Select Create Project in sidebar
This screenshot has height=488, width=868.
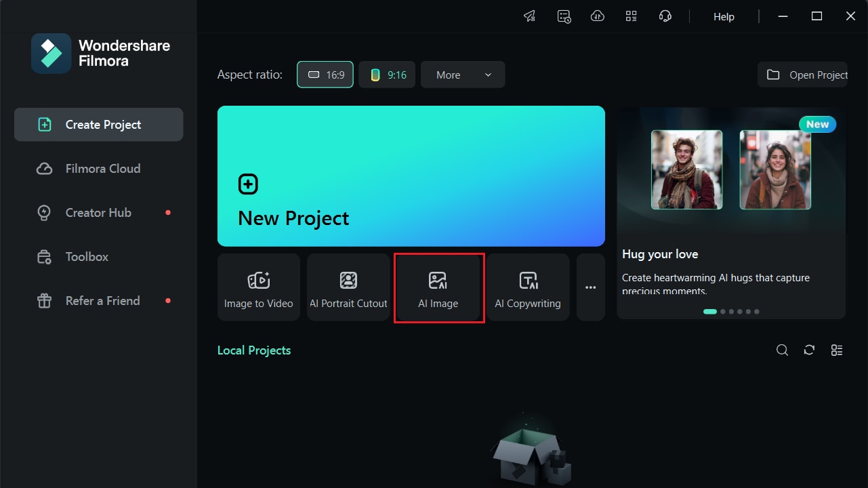[x=99, y=125]
